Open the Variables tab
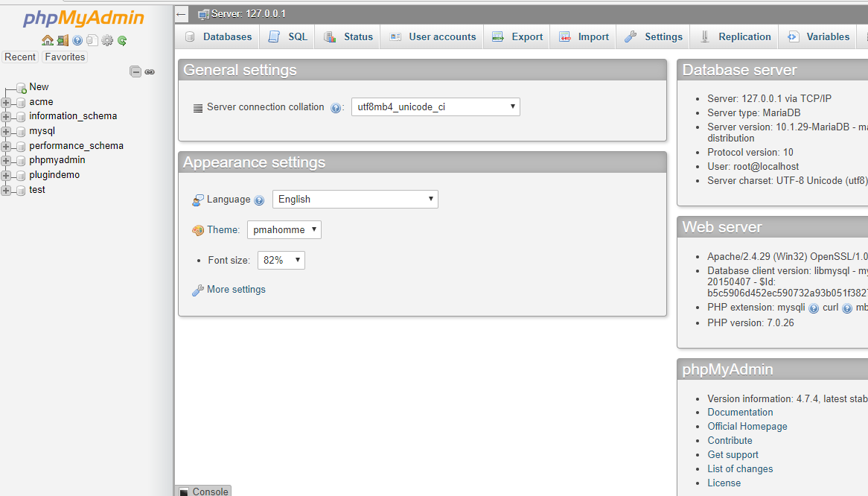Screen dimensions: 868x496 coord(818,37)
